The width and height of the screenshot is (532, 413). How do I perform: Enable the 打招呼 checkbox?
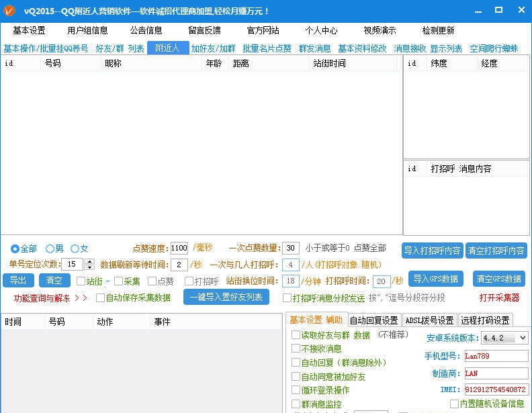(x=189, y=281)
